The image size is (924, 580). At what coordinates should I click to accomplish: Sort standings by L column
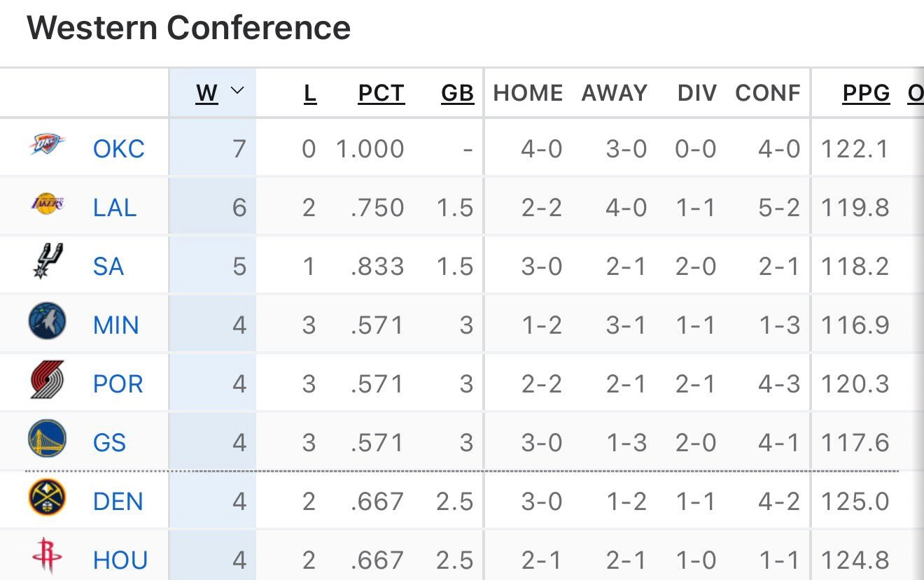coord(309,93)
